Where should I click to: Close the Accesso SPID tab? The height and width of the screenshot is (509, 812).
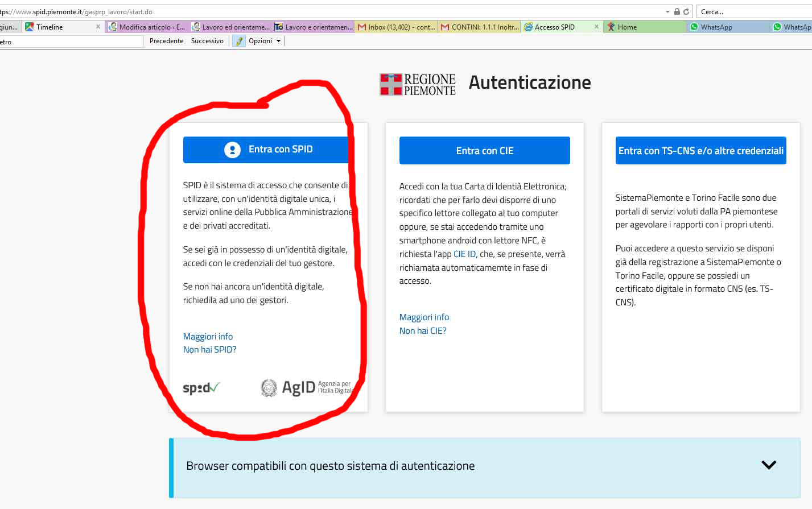tap(596, 27)
